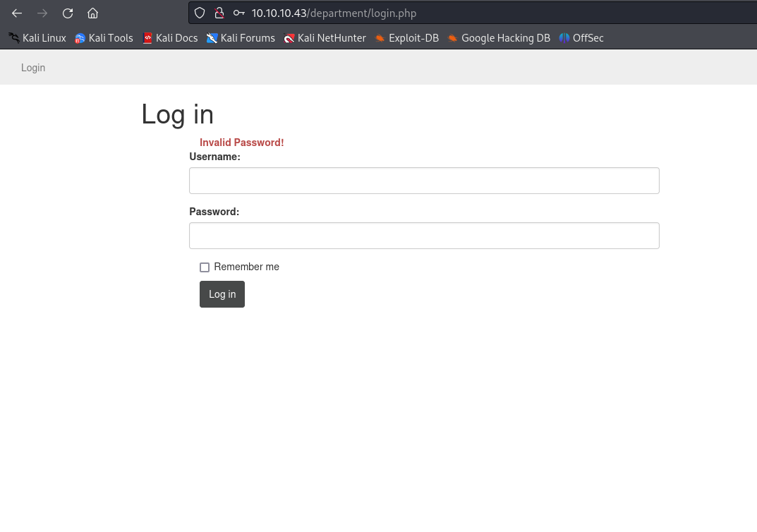Viewport: 757px width, 532px height.
Task: Open the Kali Linux bookmark
Action: (37, 38)
